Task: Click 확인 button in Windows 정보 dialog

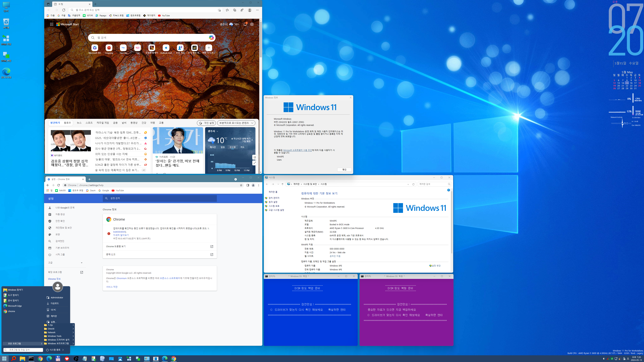Action: 344,170
